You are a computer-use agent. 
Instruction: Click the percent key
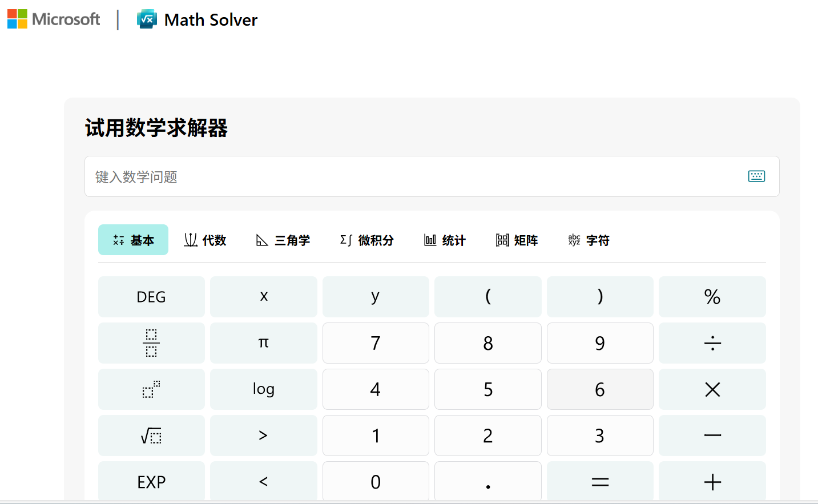(x=712, y=297)
